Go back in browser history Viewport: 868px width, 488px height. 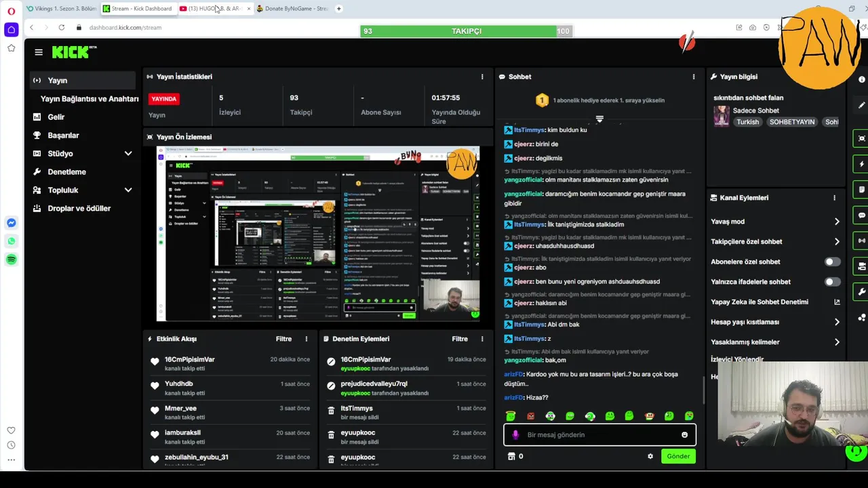31,28
